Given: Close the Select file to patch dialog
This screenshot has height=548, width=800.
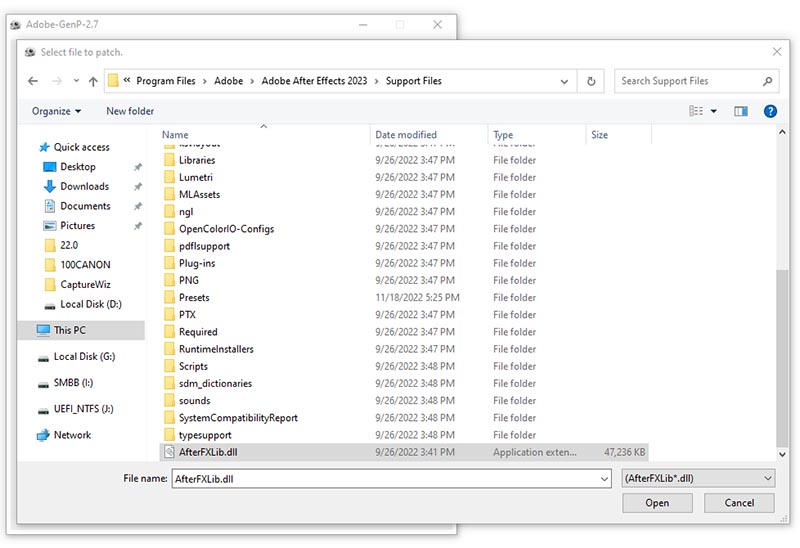Looking at the screenshot, I should coord(777,52).
